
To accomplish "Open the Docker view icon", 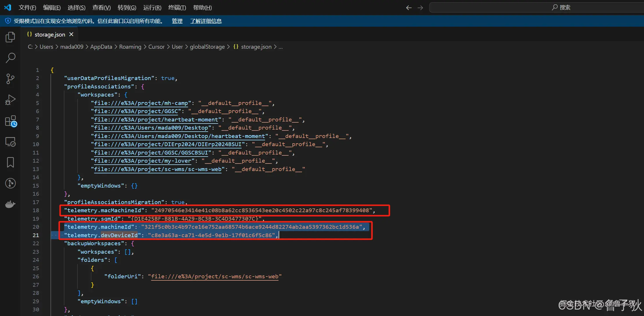I will tap(10, 204).
